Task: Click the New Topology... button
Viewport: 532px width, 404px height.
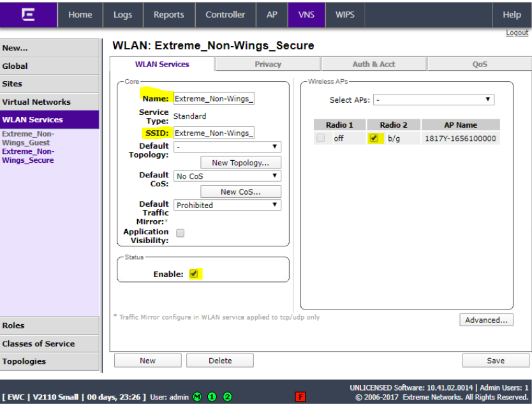Action: coord(240,163)
